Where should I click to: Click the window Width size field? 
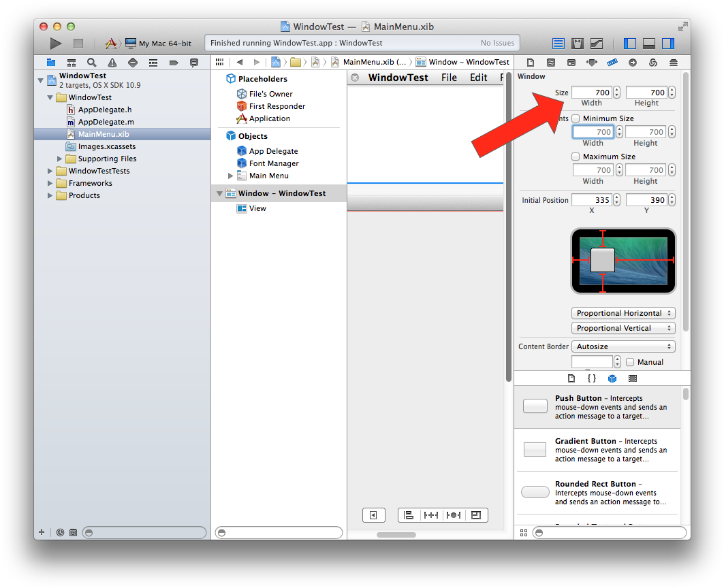[x=591, y=93]
